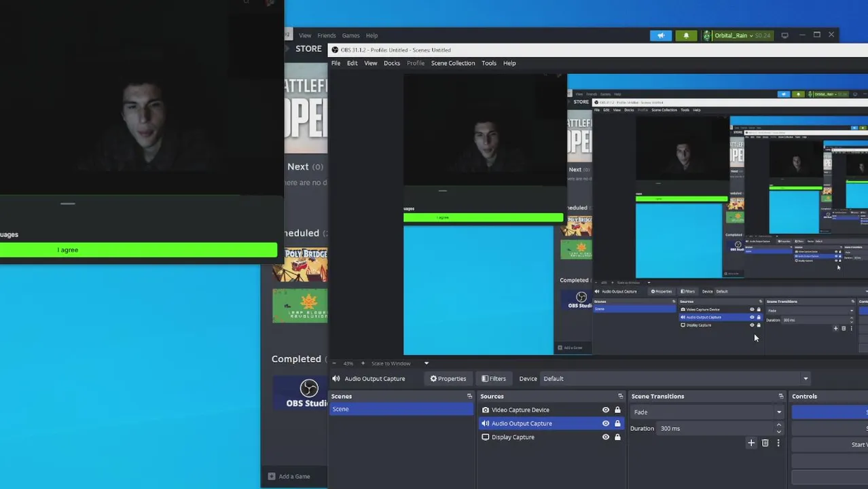This screenshot has height=489, width=868.
Task: Open transition properties three-dot menu
Action: point(778,443)
